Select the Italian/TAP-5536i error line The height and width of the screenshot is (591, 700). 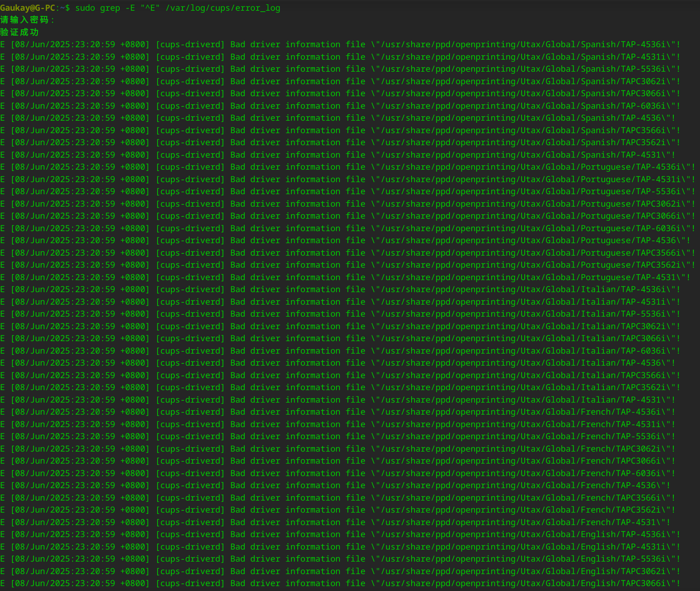(340, 314)
